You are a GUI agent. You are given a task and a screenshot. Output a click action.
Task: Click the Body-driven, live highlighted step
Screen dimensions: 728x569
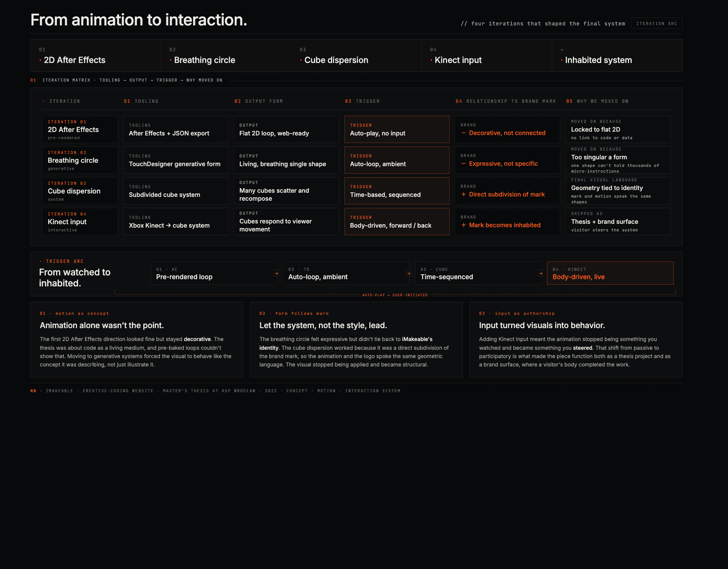pos(610,273)
